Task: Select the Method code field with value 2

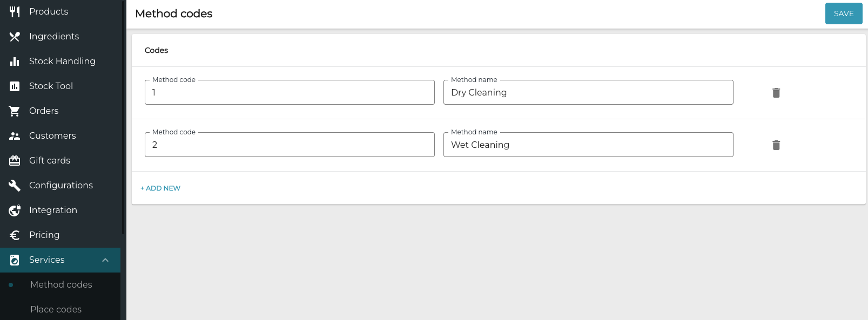Action: pos(290,145)
